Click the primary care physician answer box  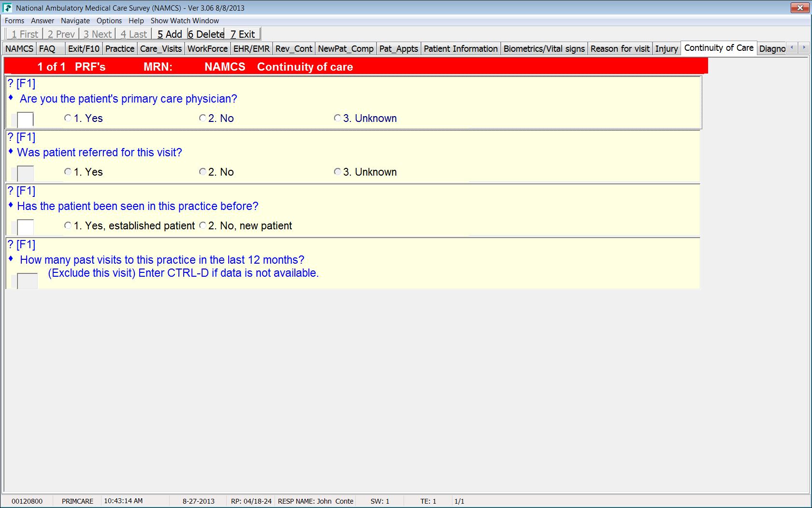[25, 119]
